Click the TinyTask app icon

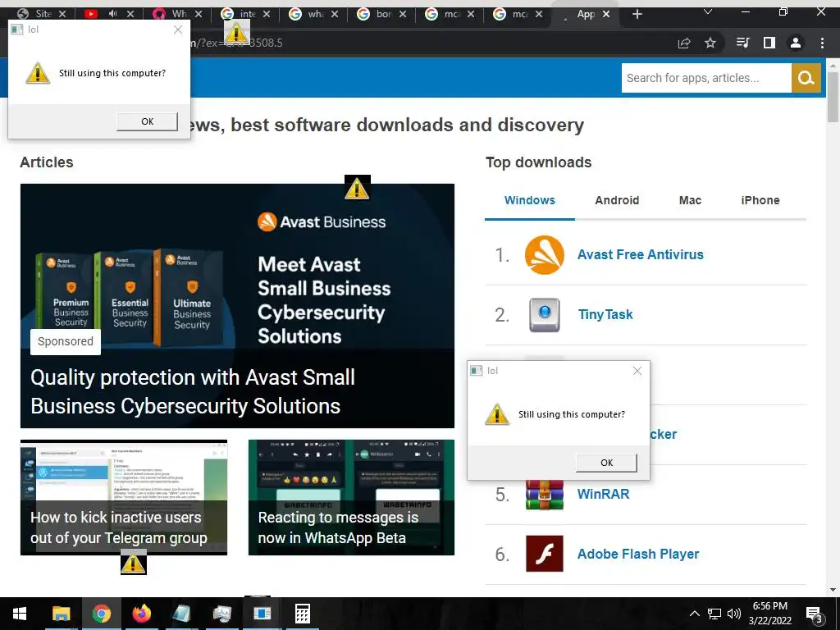(x=545, y=314)
